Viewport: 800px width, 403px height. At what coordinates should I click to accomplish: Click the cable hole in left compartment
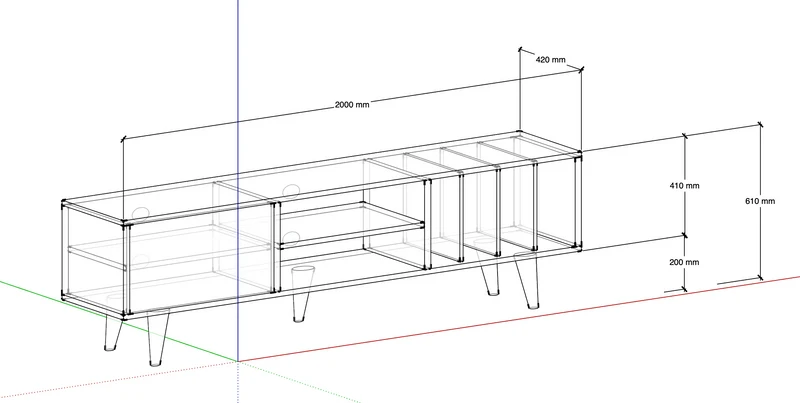141,213
